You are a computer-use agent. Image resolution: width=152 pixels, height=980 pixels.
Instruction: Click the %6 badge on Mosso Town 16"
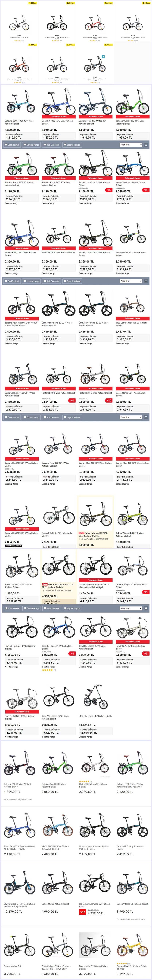(x=146, y=190)
